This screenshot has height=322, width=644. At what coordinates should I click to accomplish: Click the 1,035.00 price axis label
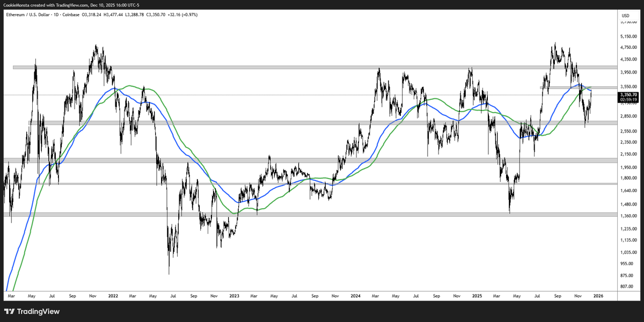628,252
